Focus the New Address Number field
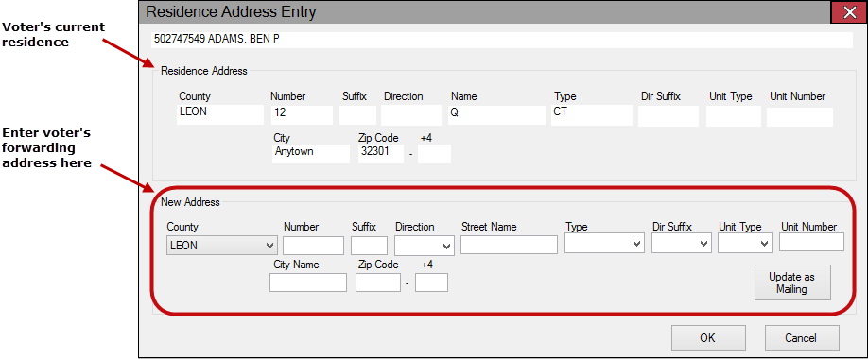 coord(313,245)
